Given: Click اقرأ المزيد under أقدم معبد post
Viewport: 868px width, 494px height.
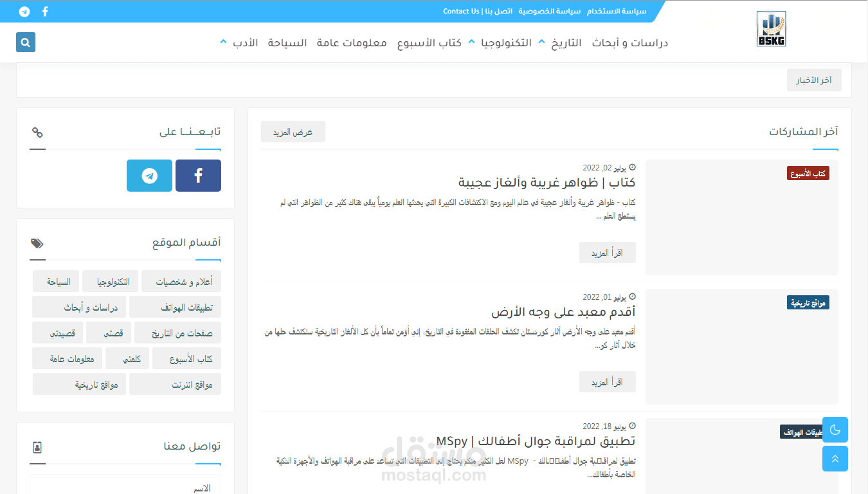Looking at the screenshot, I should coord(608,382).
